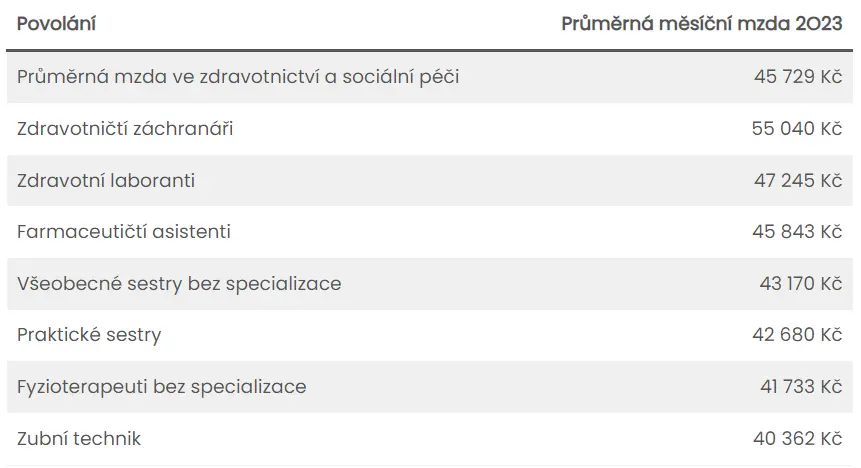
Task: Select the Průměrná mzda ve zdravotnictví row label
Action: pos(238,77)
